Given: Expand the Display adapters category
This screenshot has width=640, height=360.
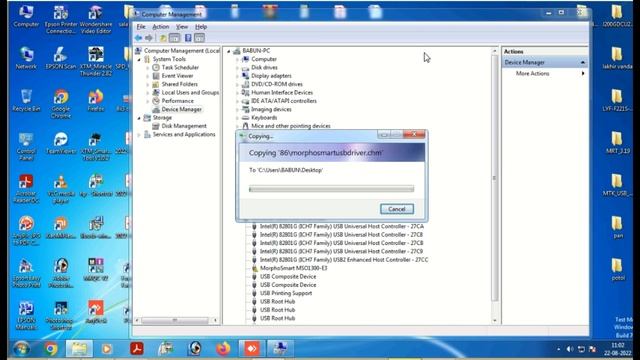Looking at the screenshot, I should 238,76.
